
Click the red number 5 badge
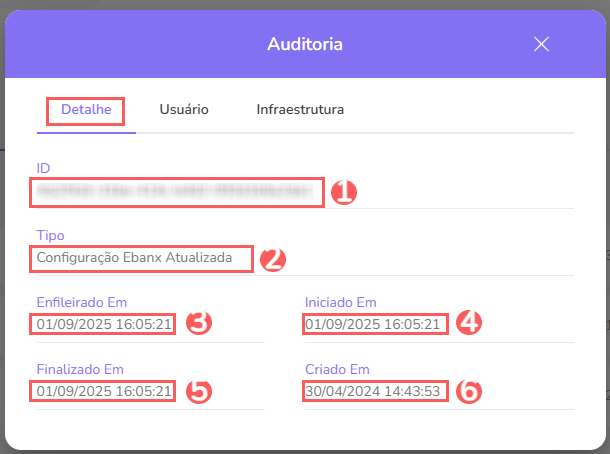(x=198, y=391)
